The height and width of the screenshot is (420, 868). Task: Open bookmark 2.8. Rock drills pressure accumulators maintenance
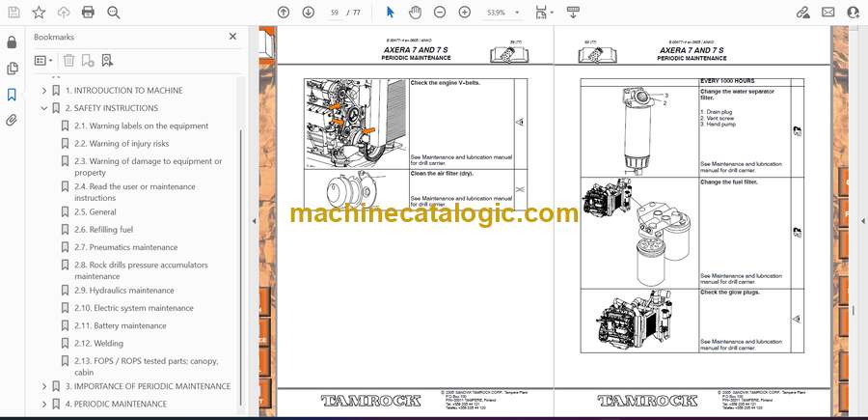pos(141,270)
